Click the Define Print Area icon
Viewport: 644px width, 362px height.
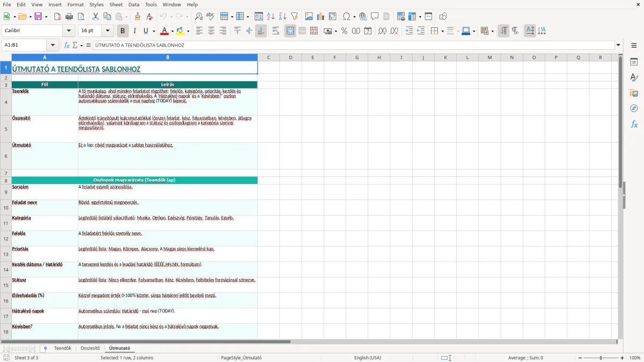pos(401,17)
